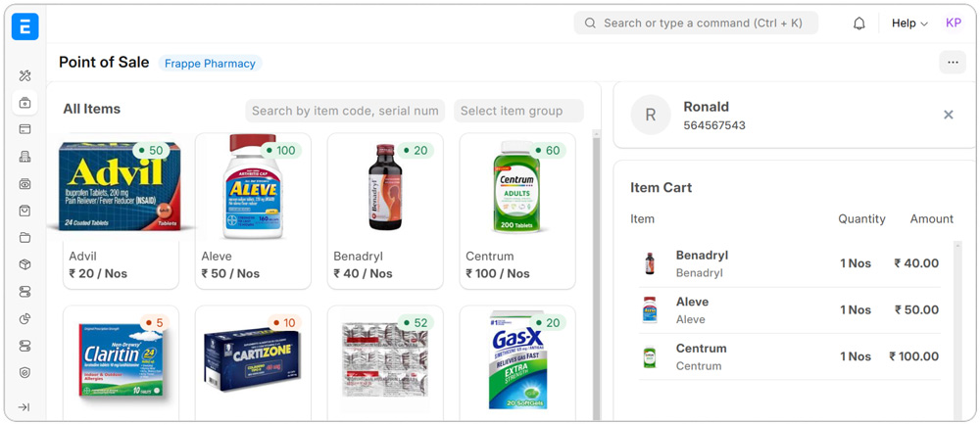The height and width of the screenshot is (425, 980).
Task: Focus the item code search field
Action: pyautogui.click(x=345, y=111)
